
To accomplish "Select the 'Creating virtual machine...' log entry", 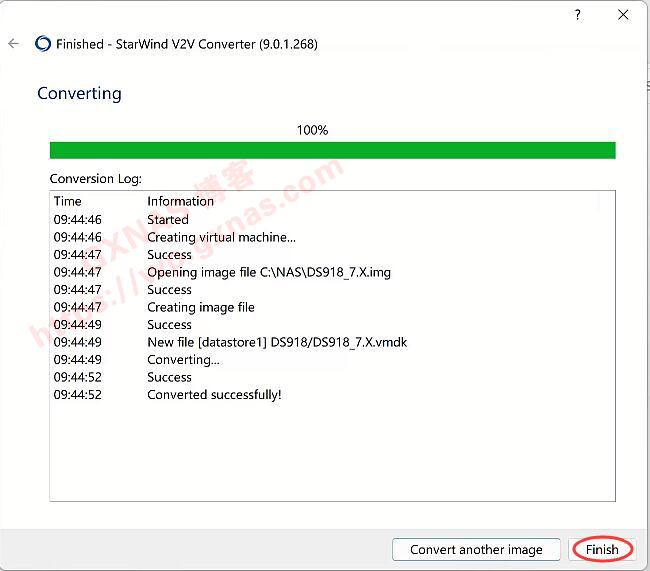I will click(221, 237).
